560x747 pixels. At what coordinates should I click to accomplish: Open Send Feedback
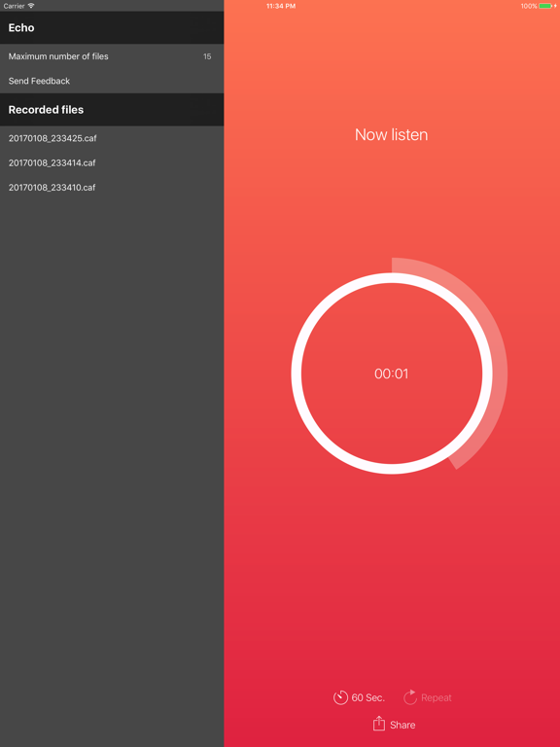click(x=112, y=81)
